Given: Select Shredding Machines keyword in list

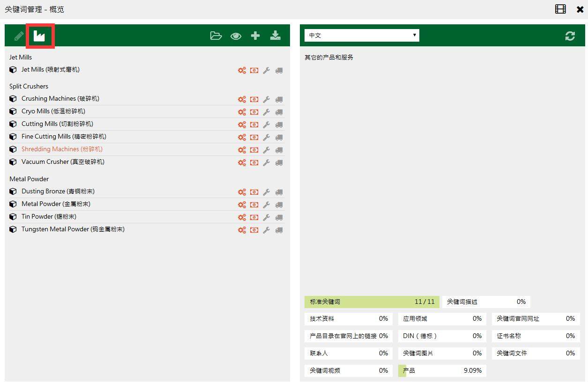Looking at the screenshot, I should click(62, 149).
